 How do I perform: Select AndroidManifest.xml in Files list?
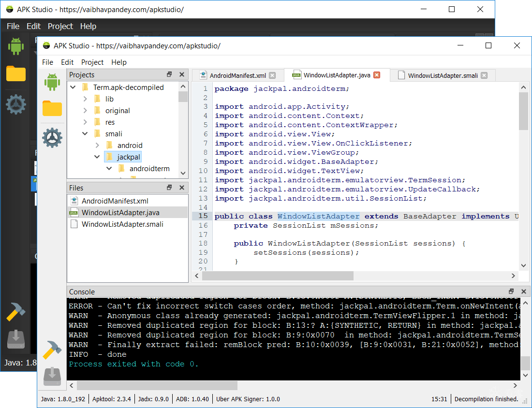(x=115, y=201)
